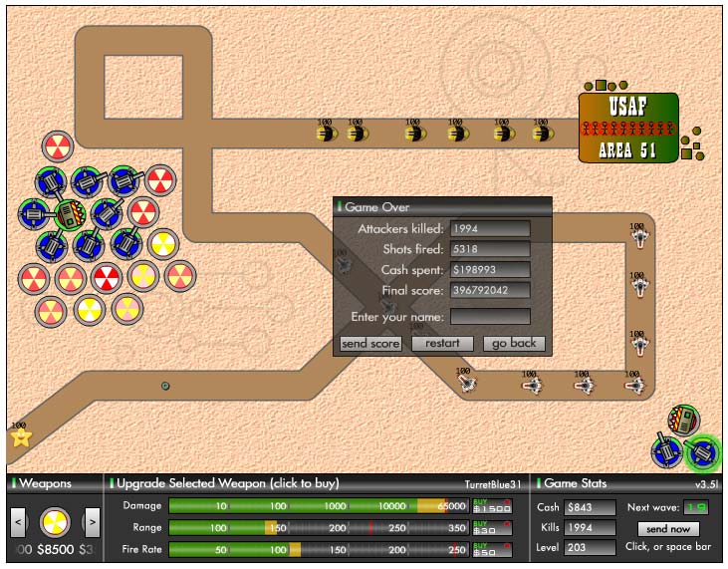Click the gold star at path start
Screen dimensions: 728x569
click(x=20, y=437)
